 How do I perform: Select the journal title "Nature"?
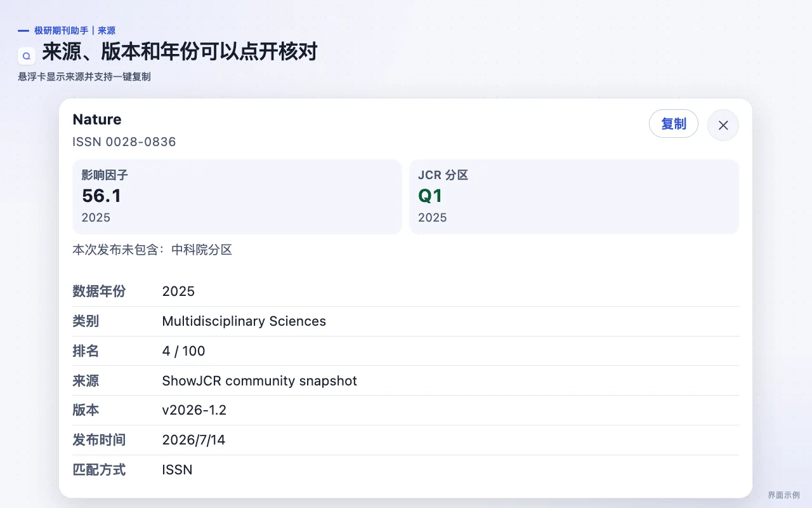[x=97, y=119]
